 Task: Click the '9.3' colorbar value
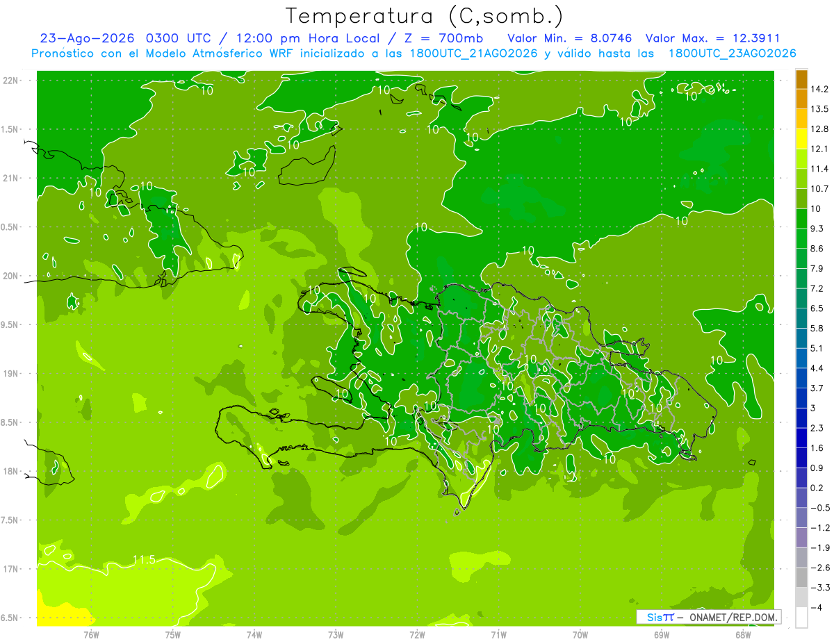pos(817,229)
